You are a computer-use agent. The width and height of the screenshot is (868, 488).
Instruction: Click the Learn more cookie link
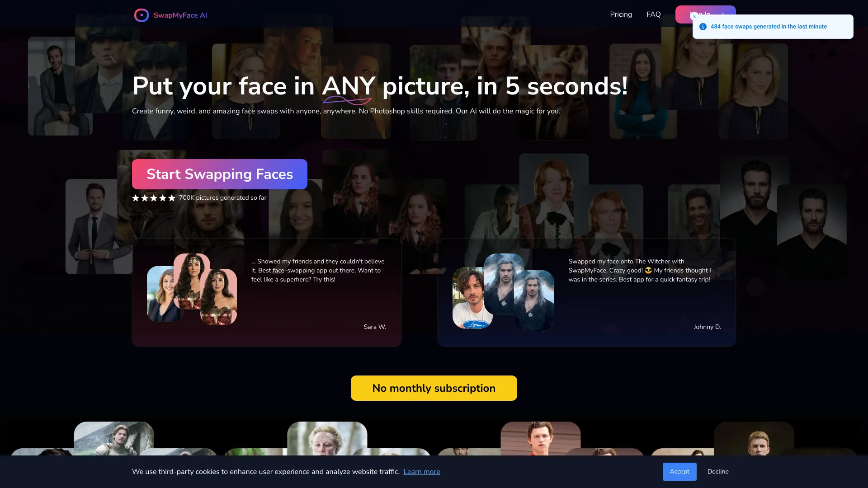(x=421, y=471)
